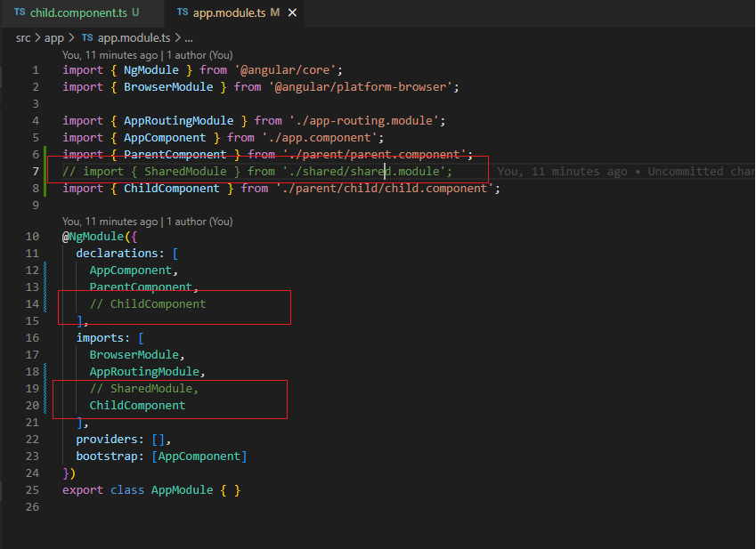Open the code lens above @NgModule decorator
Viewport: 756px width, 549px height.
click(147, 222)
